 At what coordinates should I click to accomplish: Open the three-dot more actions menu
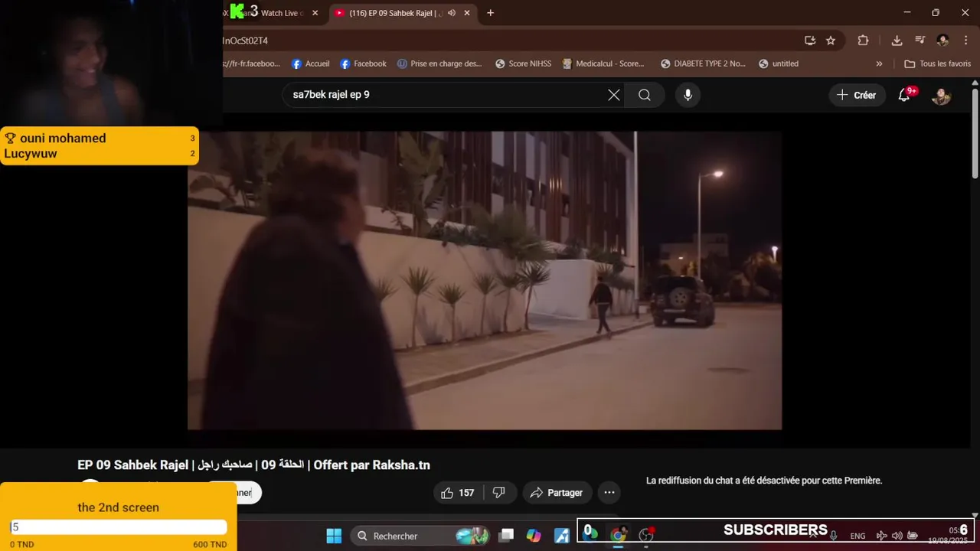(609, 493)
